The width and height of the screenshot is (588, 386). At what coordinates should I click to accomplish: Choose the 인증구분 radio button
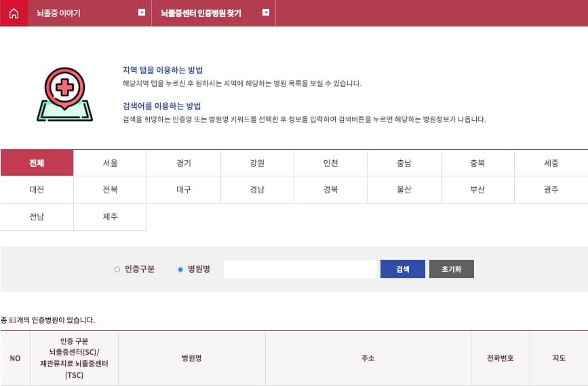117,269
